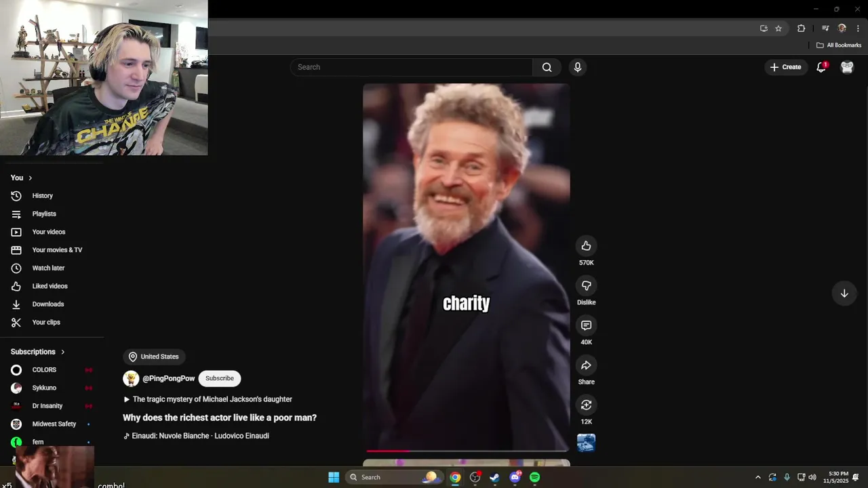Open the volume control in tray
Screen dimensions: 868x488
(812, 477)
